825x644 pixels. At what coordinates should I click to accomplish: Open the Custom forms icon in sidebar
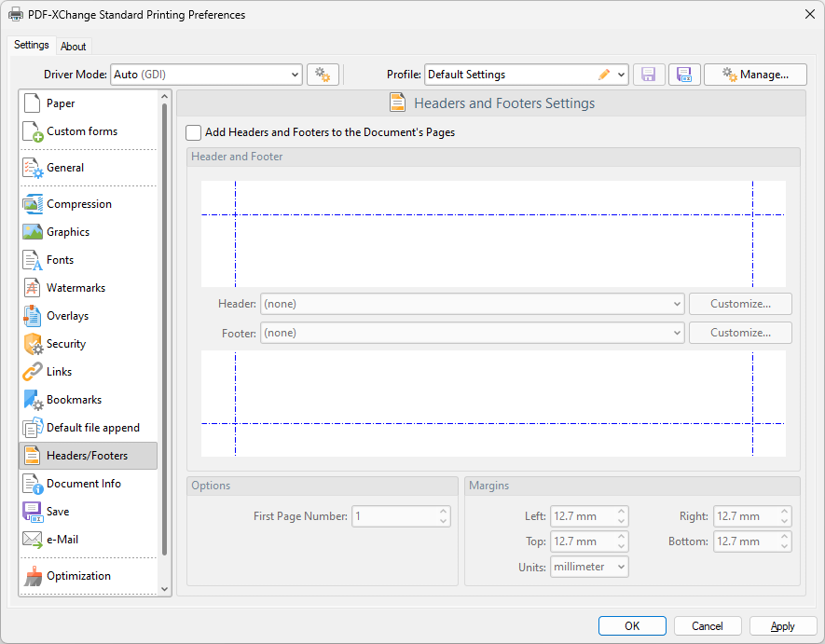pyautogui.click(x=33, y=131)
